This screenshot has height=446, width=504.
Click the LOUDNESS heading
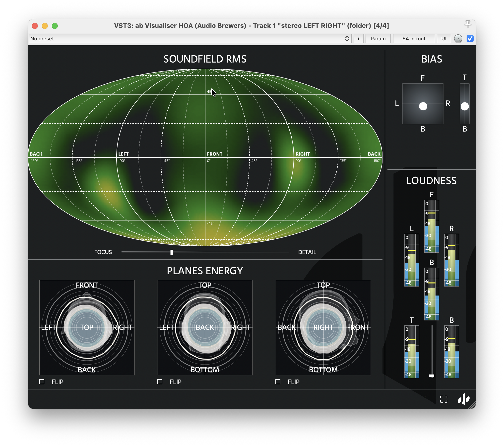pos(432,181)
